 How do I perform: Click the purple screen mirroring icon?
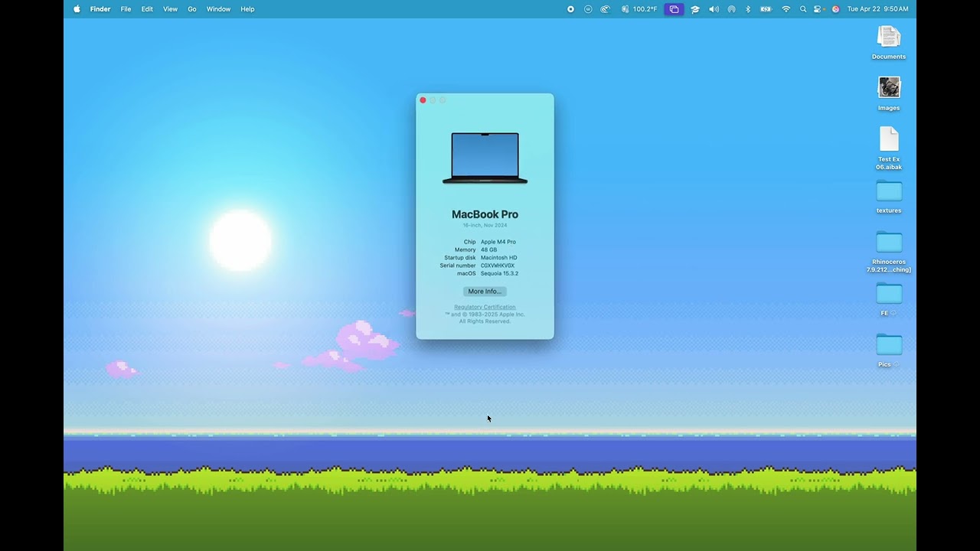[x=674, y=9]
